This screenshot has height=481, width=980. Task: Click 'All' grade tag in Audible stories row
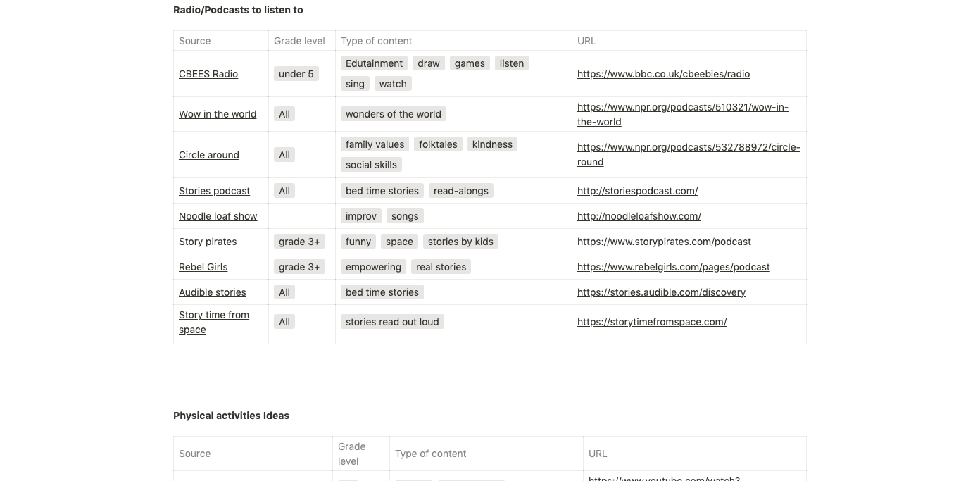point(284,292)
